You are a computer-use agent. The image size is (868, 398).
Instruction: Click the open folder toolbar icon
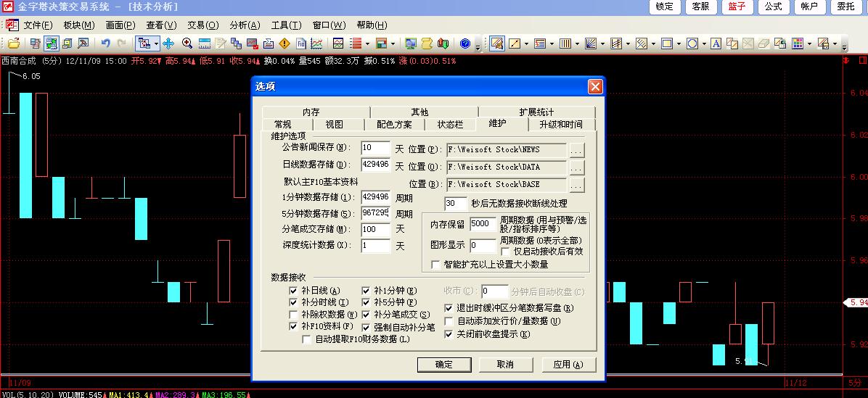tap(14, 43)
